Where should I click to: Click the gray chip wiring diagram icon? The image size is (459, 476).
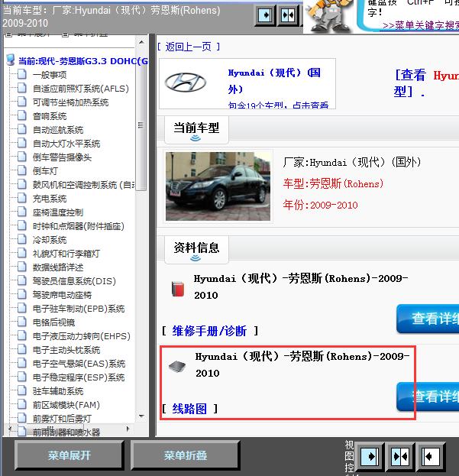(177, 367)
